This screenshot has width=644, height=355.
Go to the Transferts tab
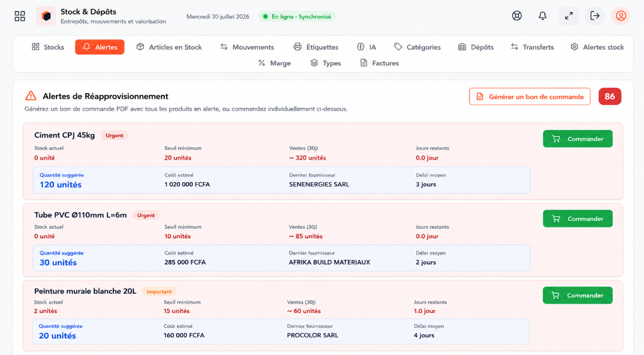[x=532, y=47]
